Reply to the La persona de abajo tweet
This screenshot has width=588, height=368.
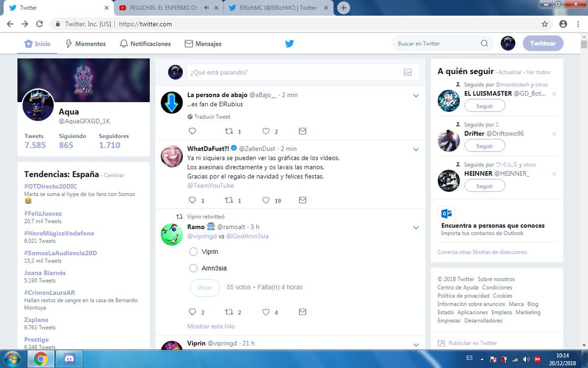click(x=192, y=131)
